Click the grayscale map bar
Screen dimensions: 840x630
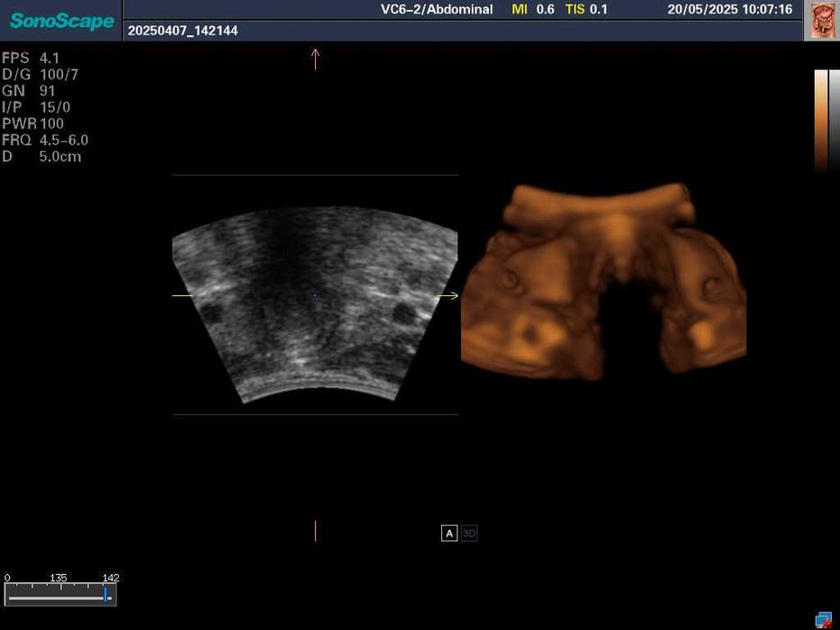click(x=835, y=121)
